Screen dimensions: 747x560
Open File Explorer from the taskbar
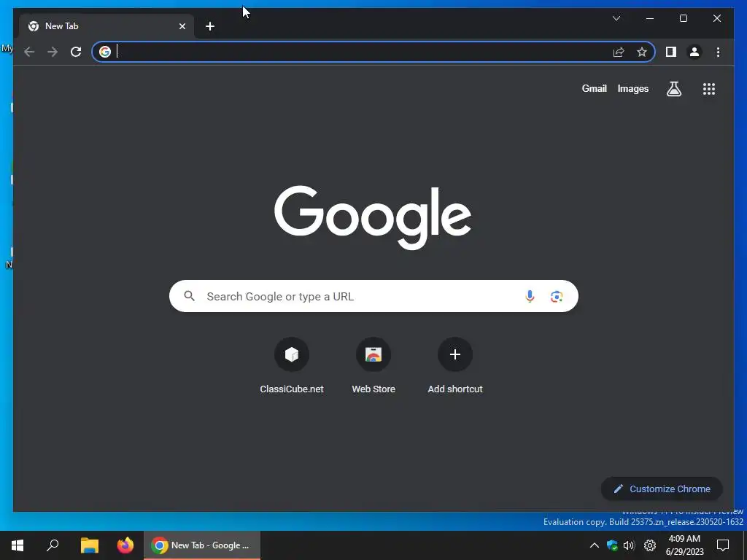tap(89, 545)
